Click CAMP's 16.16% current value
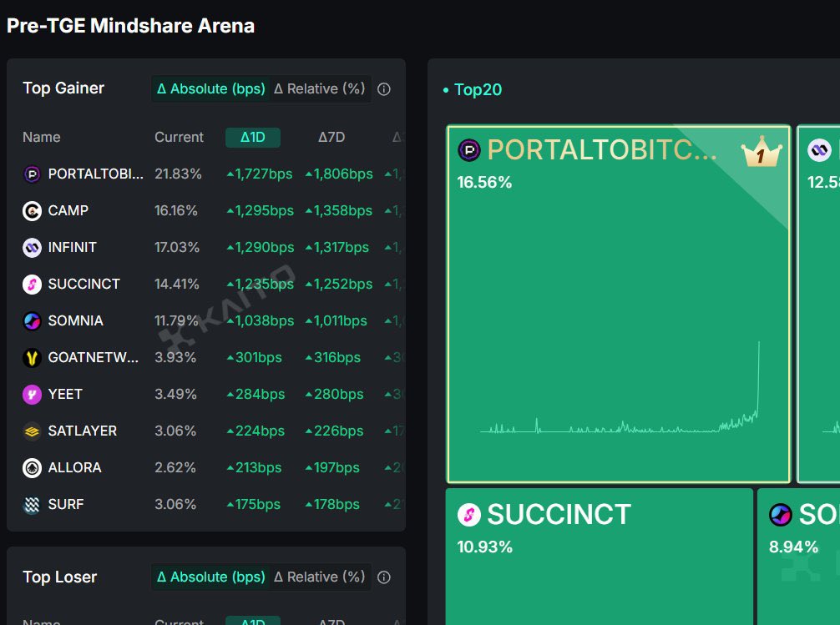Viewport: 840px width, 625px height. click(175, 210)
